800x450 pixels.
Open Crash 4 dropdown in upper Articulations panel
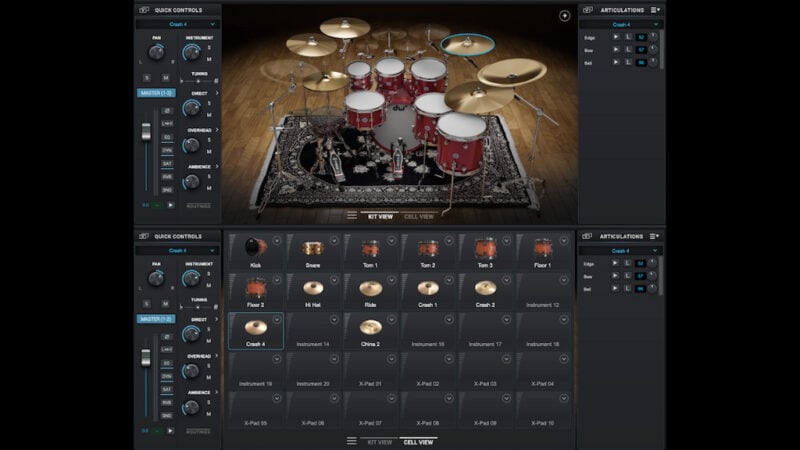pyautogui.click(x=621, y=24)
